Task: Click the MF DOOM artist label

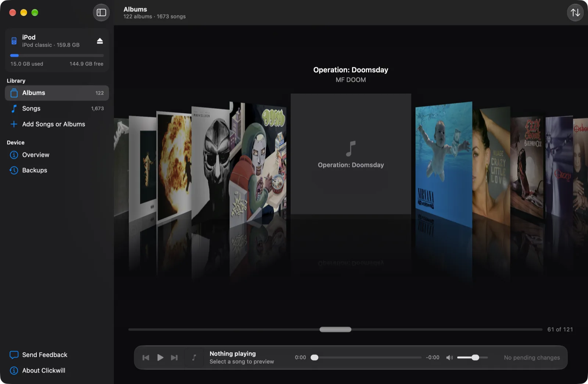Action: coord(351,80)
